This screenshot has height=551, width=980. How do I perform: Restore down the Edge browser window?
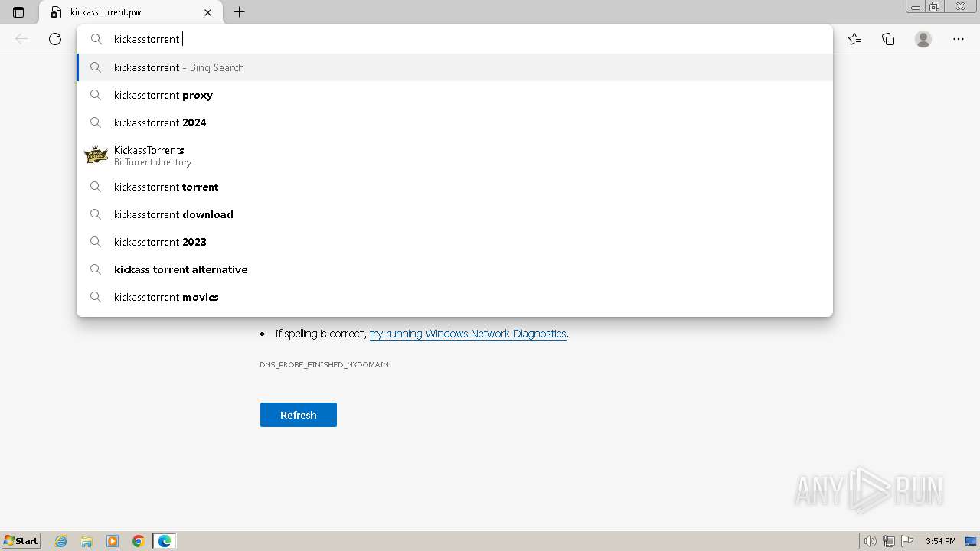pos(935,7)
